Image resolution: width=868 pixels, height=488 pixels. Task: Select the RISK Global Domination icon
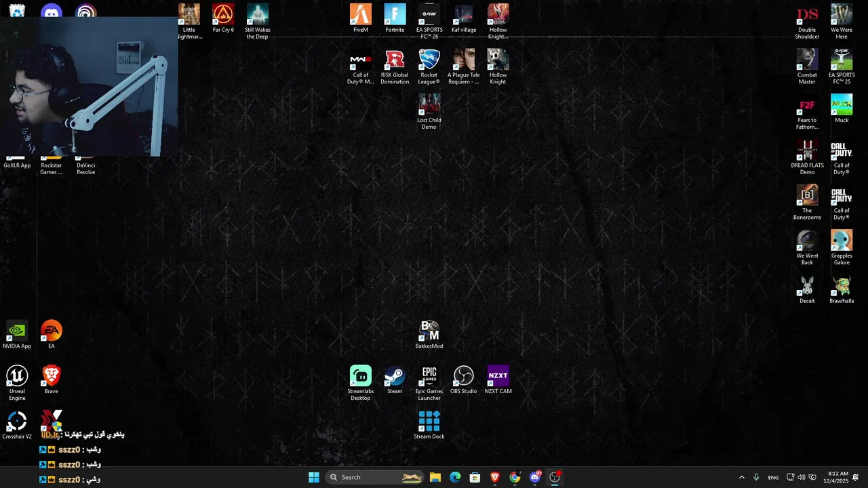[x=395, y=67]
